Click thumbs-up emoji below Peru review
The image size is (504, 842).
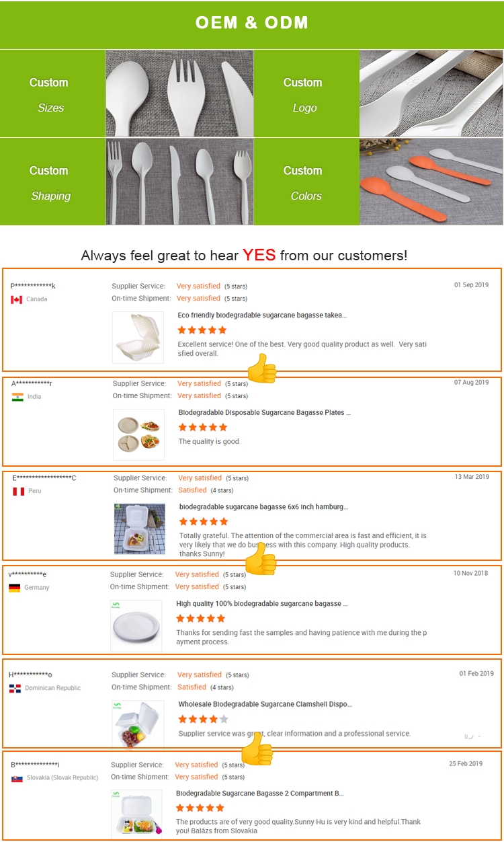260,560
